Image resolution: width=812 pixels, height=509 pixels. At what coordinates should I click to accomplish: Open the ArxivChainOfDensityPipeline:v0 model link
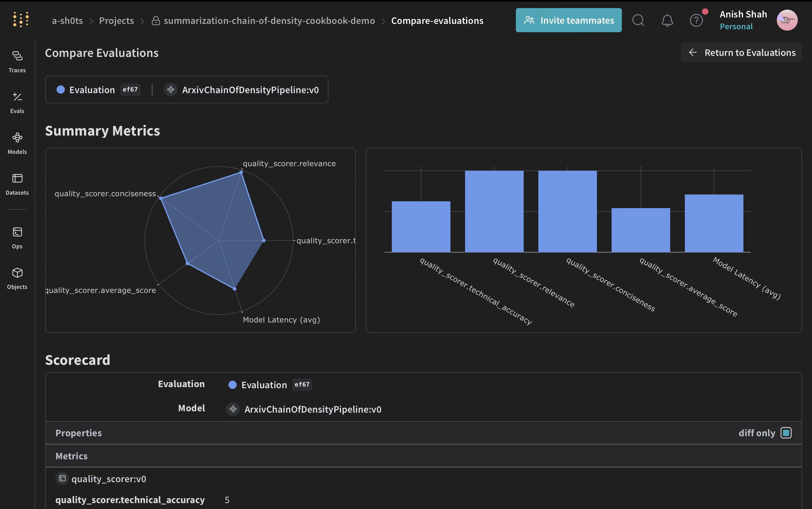(x=250, y=90)
